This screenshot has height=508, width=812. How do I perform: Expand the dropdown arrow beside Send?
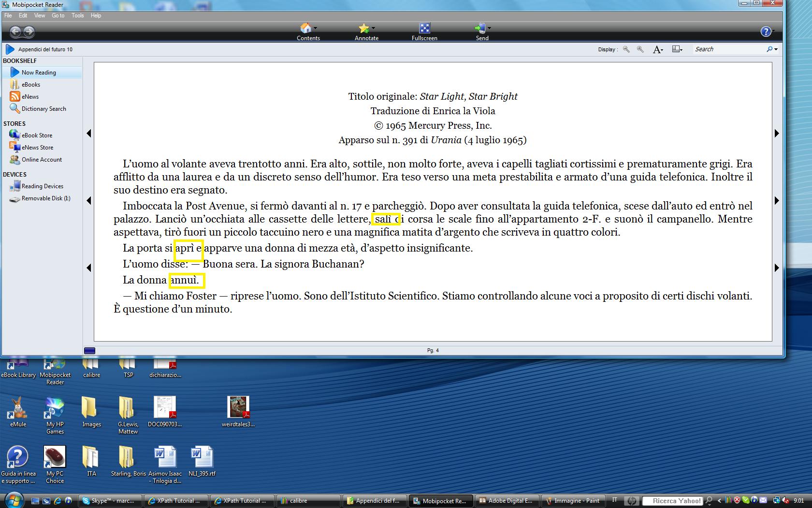[x=489, y=28]
